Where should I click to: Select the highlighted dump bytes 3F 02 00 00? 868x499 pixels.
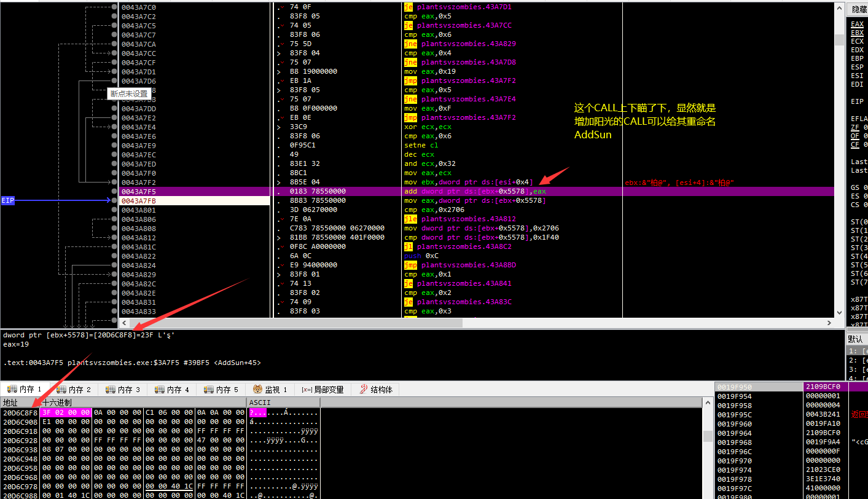[66, 413]
